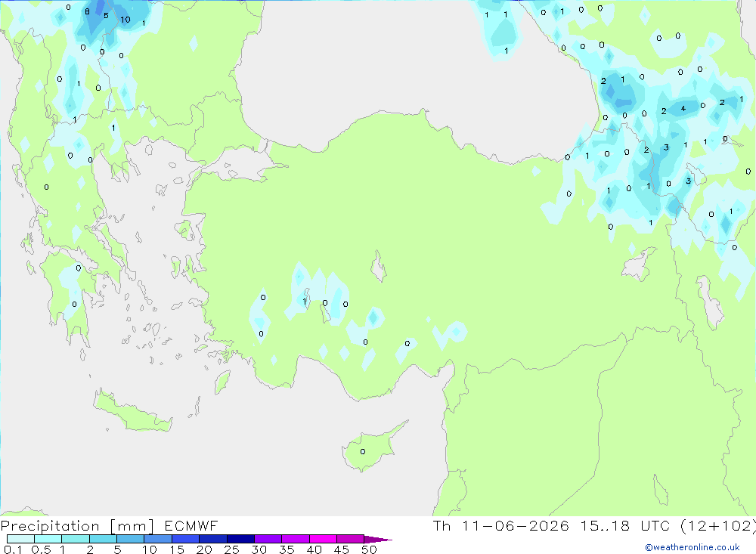Click the '4' precipitation value in the east

683,109
